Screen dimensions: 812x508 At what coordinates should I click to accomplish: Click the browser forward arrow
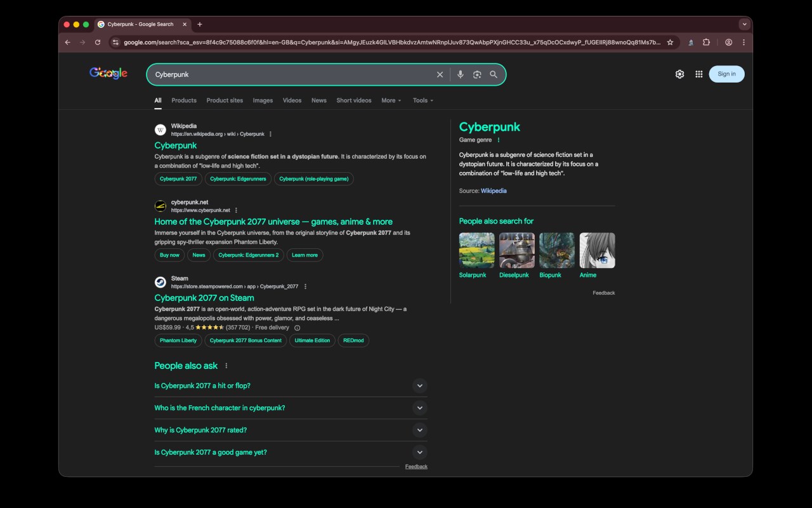coord(82,43)
